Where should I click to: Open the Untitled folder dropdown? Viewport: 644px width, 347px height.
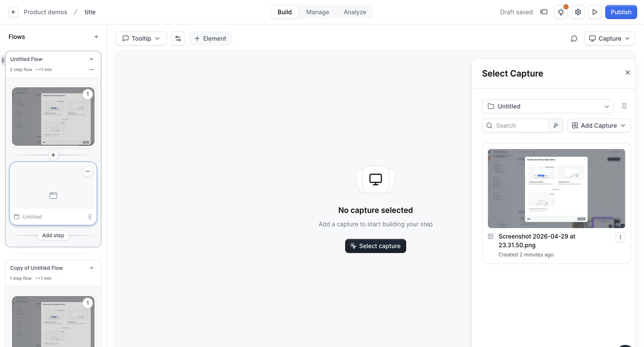click(x=548, y=106)
